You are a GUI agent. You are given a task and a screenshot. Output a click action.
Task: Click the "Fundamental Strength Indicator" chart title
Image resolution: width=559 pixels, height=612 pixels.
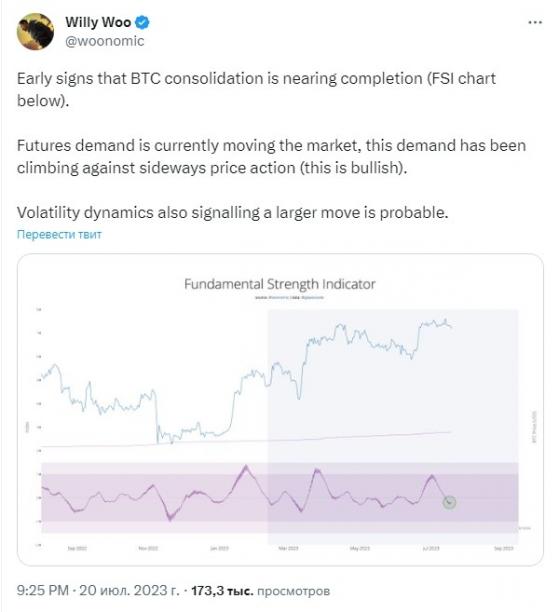(x=280, y=284)
